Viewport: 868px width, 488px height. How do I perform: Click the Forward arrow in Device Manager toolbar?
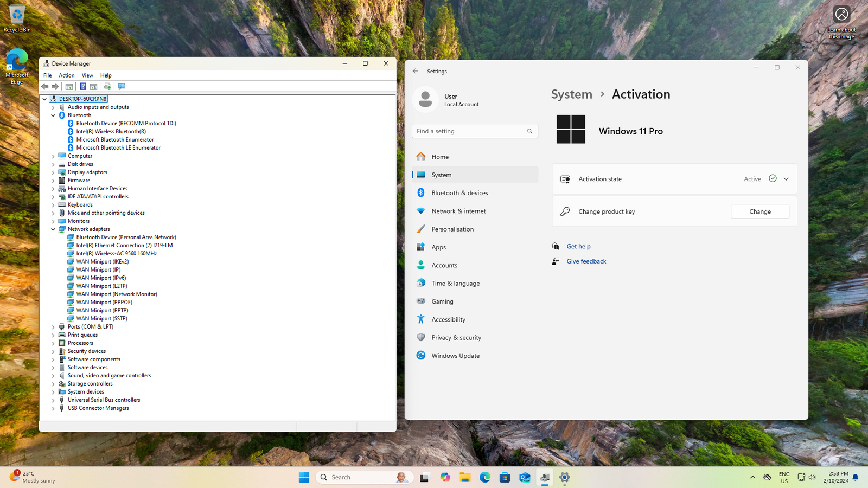[x=55, y=87]
